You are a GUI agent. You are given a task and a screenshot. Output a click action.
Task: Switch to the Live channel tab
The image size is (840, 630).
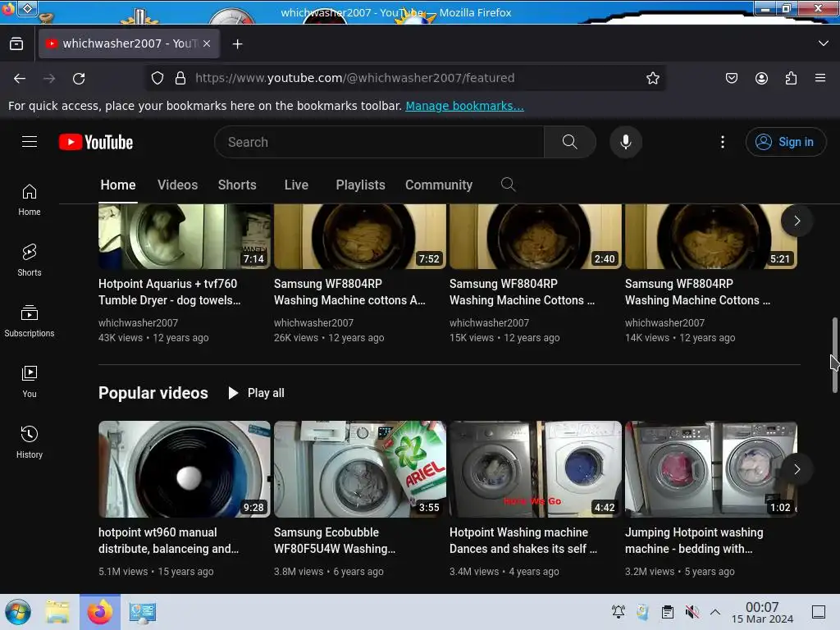(x=296, y=185)
